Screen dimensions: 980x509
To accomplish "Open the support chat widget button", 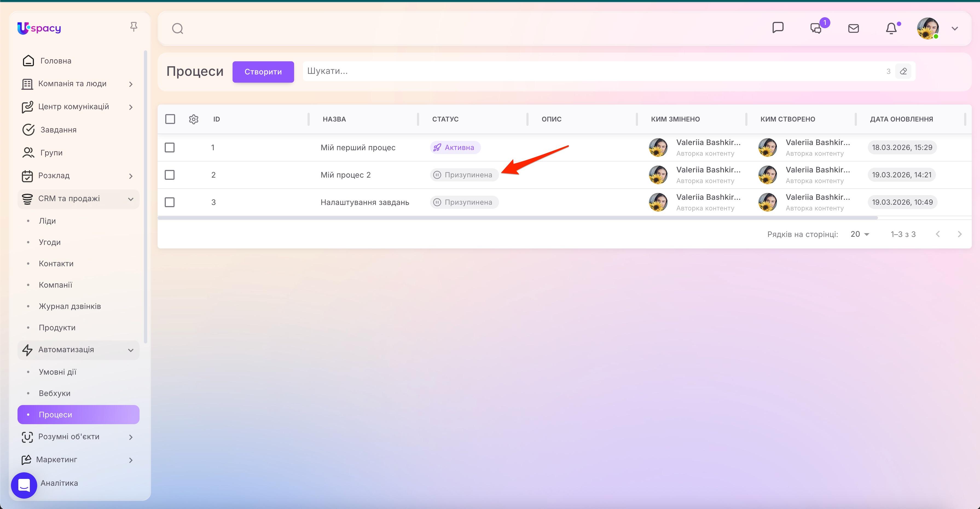I will coord(24,485).
